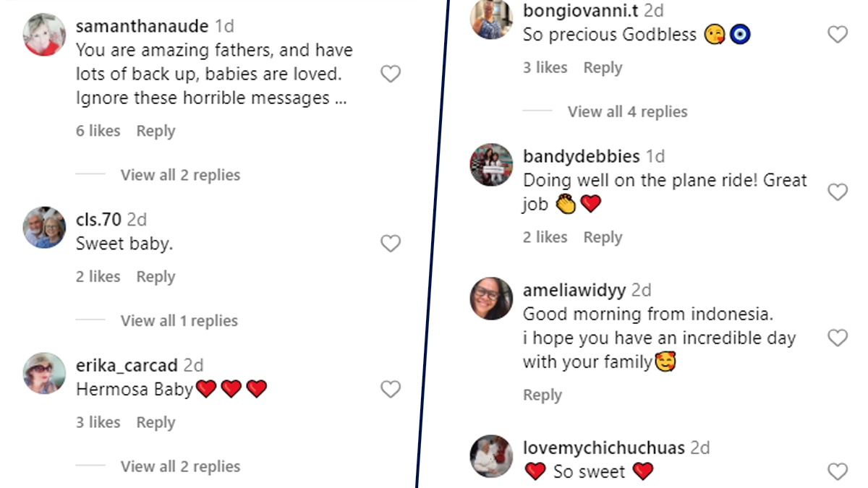View the 6 likes on samanthanaude's comment
Screen dimensions: 868x488
coord(98,132)
